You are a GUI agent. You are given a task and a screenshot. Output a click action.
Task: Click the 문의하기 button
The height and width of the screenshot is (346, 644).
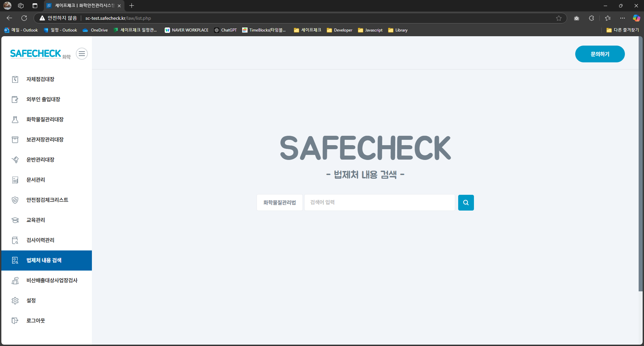[x=600, y=54]
